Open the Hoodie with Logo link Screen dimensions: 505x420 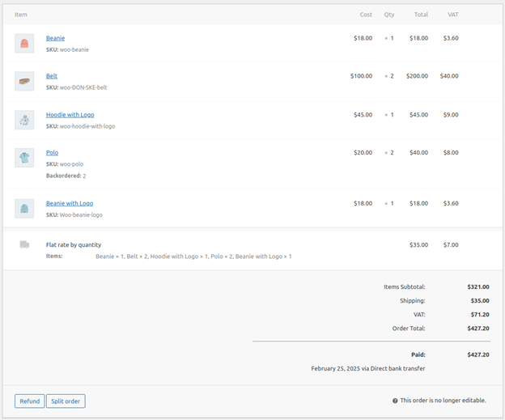(70, 115)
